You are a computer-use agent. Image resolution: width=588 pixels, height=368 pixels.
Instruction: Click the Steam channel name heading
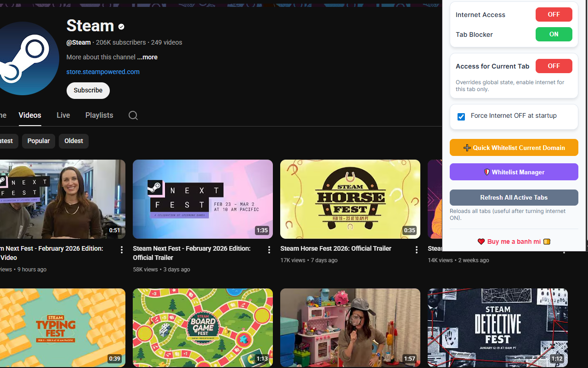click(x=90, y=26)
